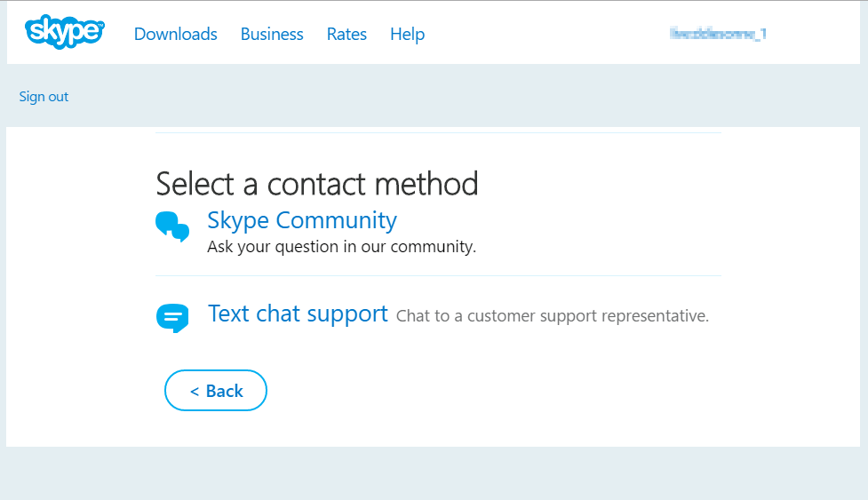Click the divider line above the heading

[438, 132]
